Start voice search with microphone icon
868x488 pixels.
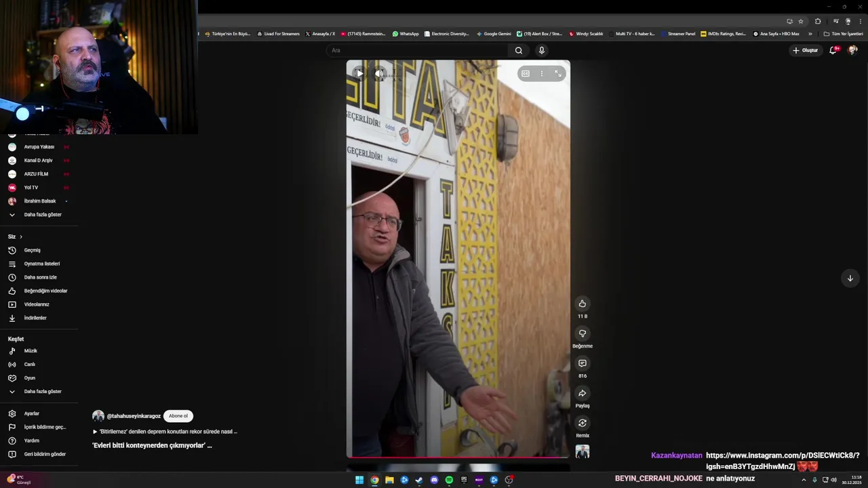coord(541,50)
